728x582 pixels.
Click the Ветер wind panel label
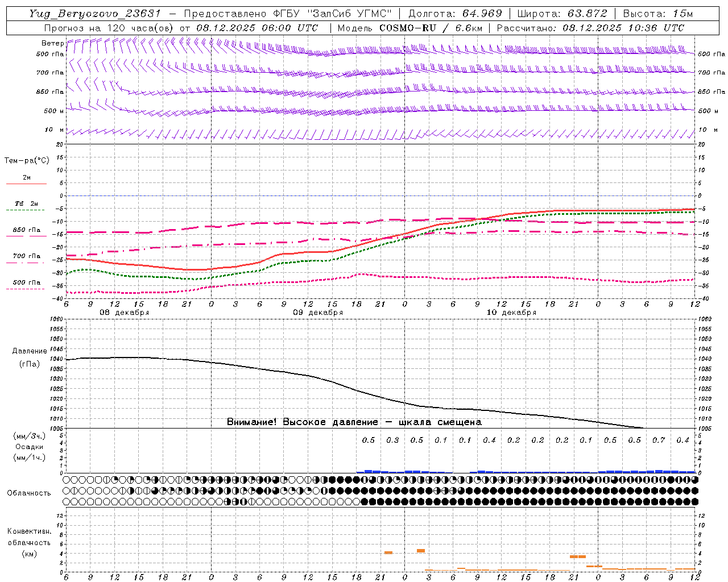pyautogui.click(x=52, y=43)
